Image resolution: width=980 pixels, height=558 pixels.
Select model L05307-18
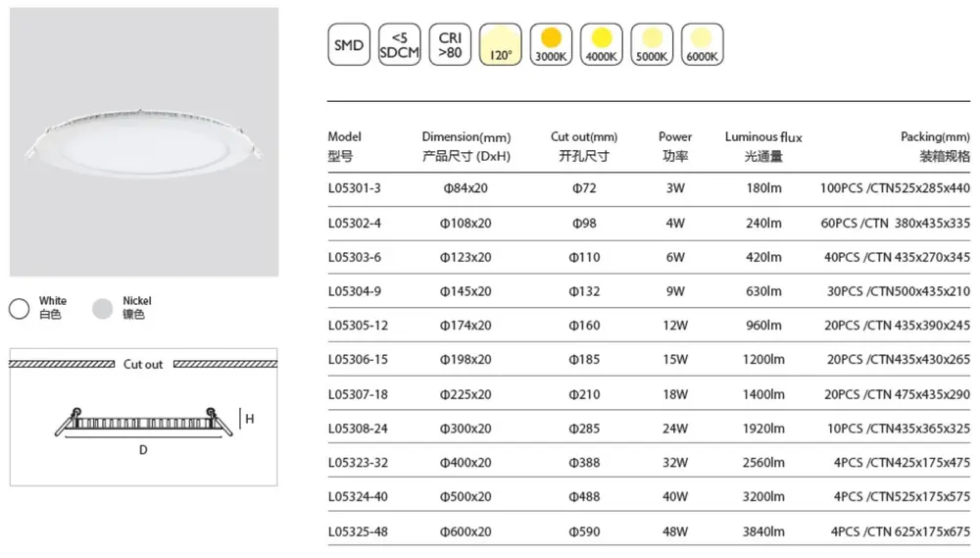358,395
